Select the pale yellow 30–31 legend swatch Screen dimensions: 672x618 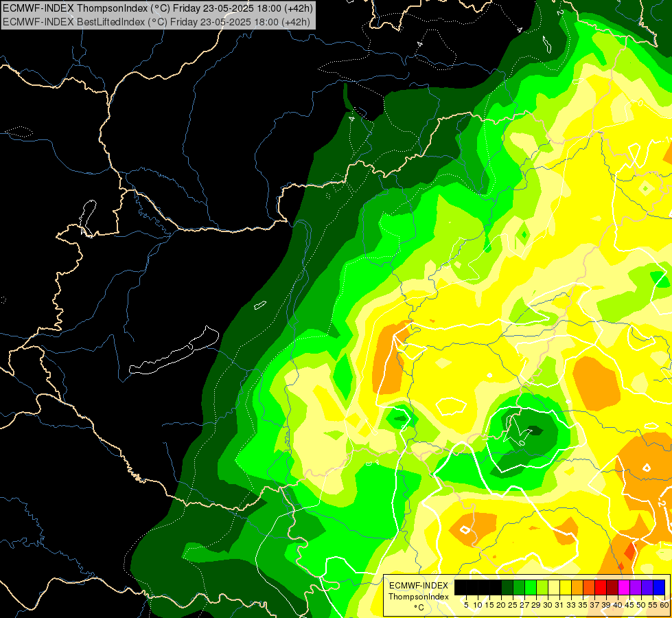click(x=554, y=587)
